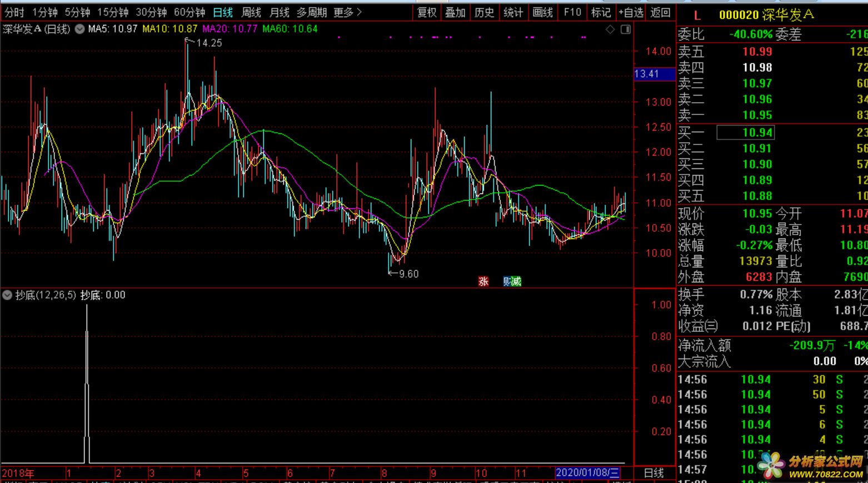Toggle the side panel icon next to diamond
The image size is (868, 483).
[x=626, y=29]
